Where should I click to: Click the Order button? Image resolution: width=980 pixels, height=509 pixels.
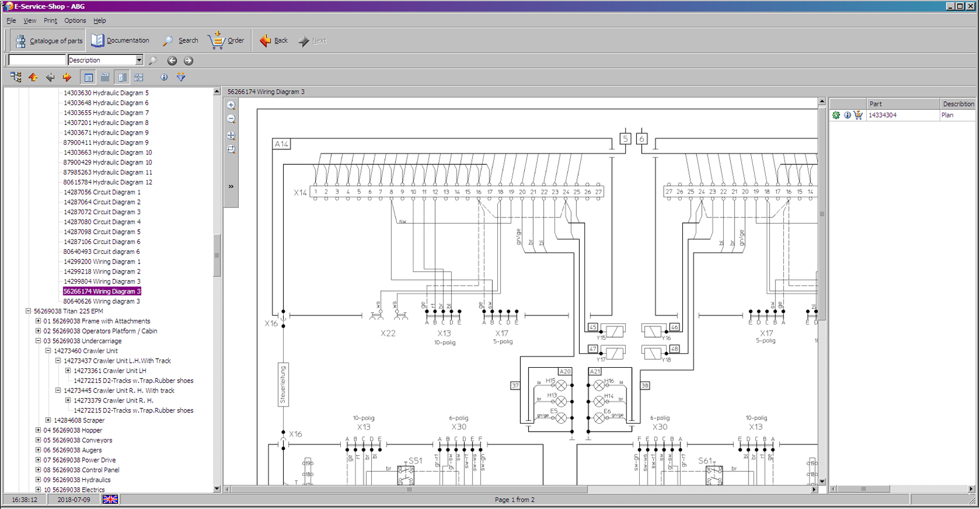click(226, 40)
